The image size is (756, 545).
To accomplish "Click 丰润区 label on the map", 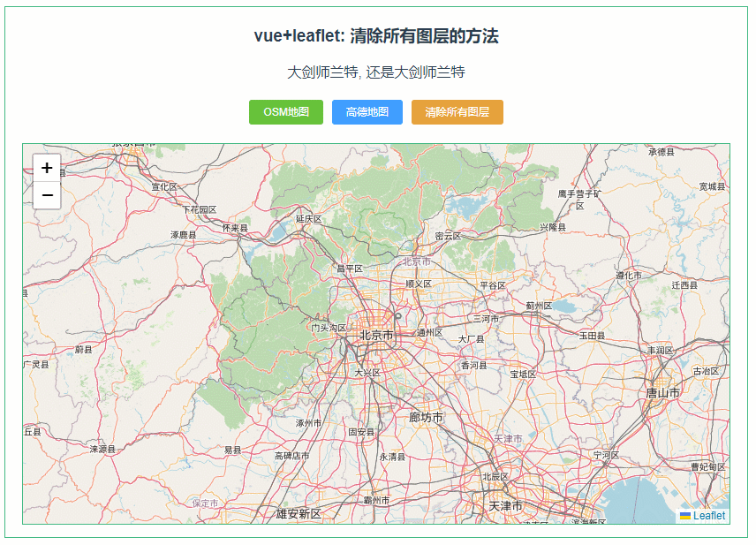I will (x=660, y=351).
